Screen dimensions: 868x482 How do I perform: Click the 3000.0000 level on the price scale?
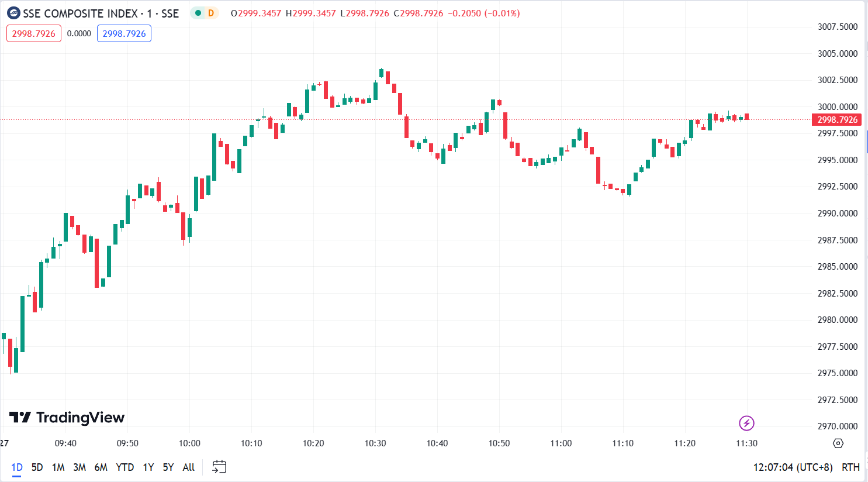pos(837,106)
